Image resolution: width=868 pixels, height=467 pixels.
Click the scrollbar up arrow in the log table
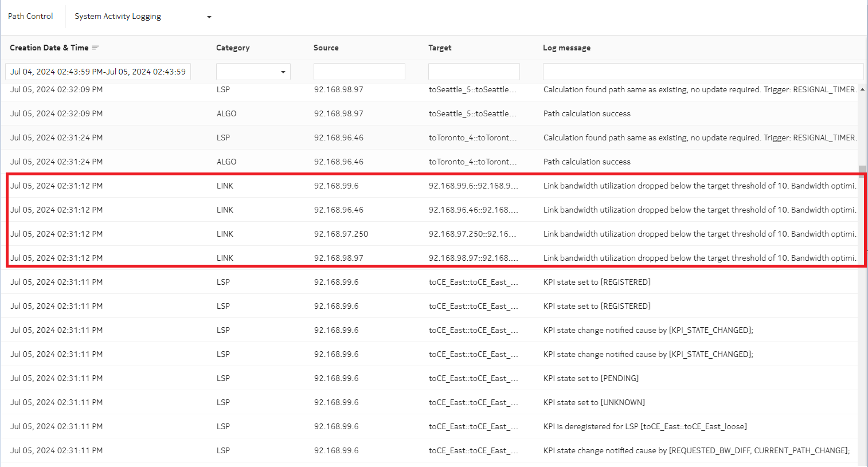[862, 90]
